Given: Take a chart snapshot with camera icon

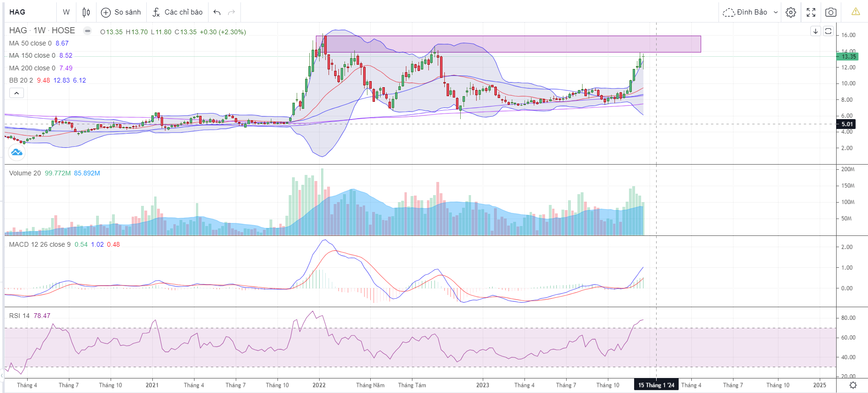Looking at the screenshot, I should (831, 12).
